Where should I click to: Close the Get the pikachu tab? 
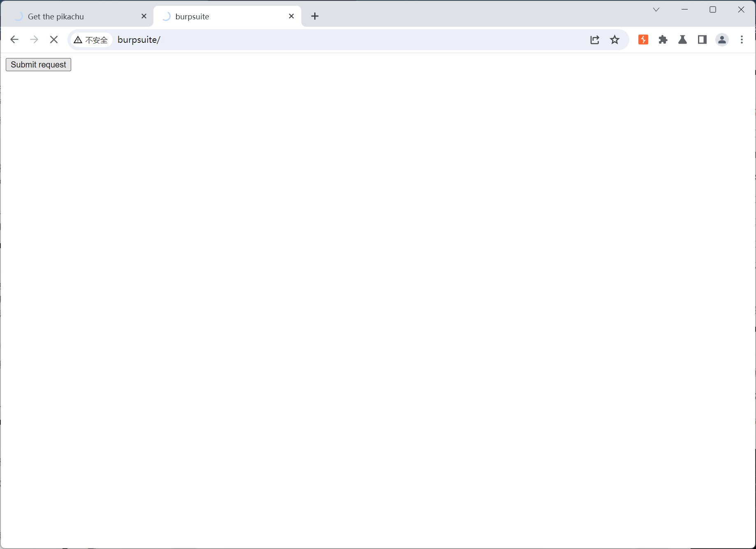coord(144,16)
